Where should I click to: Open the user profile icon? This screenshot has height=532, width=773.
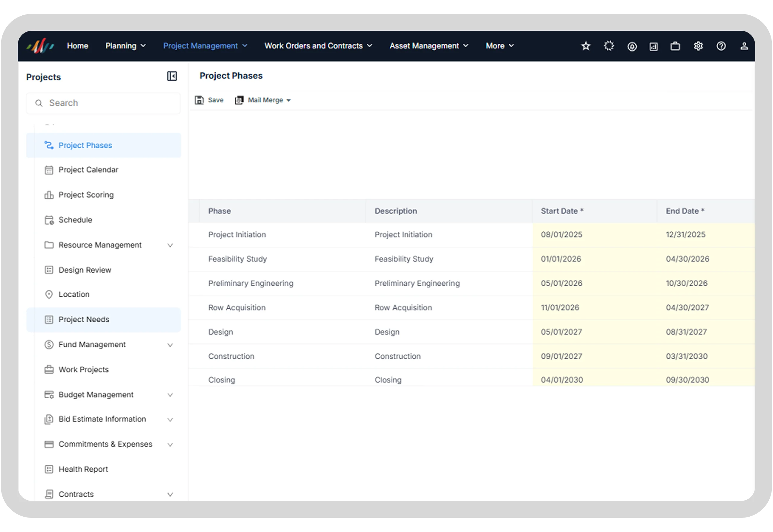click(744, 46)
